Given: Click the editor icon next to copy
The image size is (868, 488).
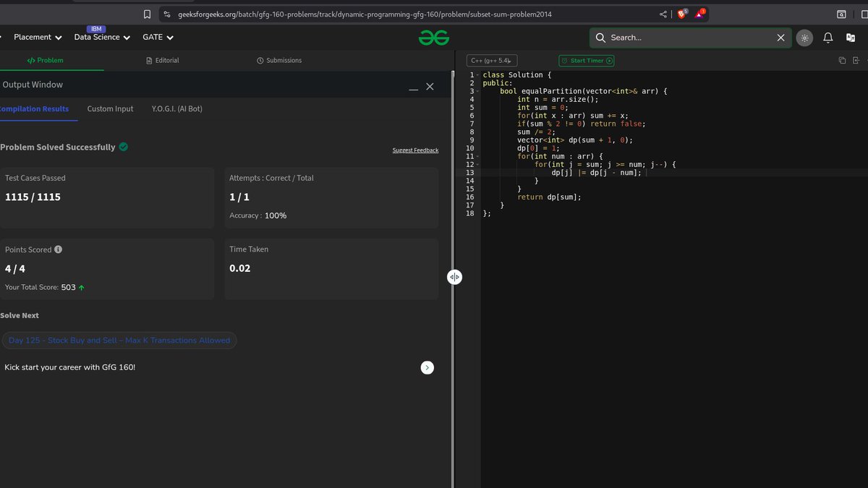Looking at the screenshot, I should [857, 61].
